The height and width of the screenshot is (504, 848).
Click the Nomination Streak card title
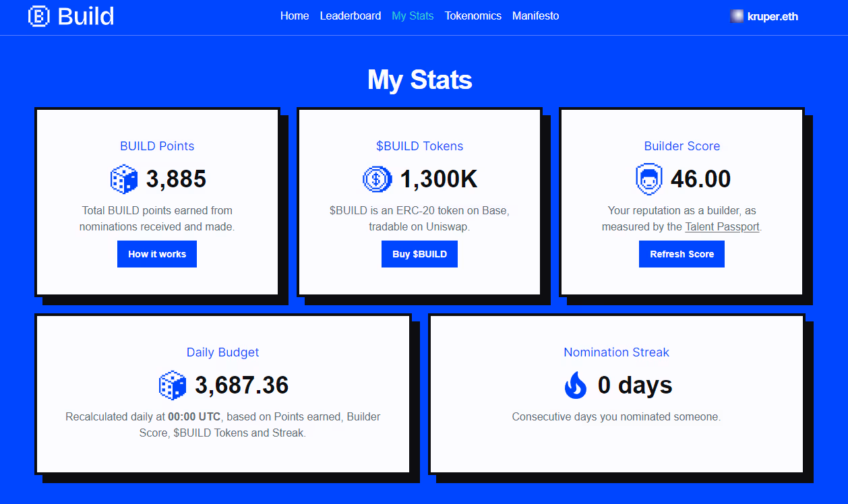point(616,352)
